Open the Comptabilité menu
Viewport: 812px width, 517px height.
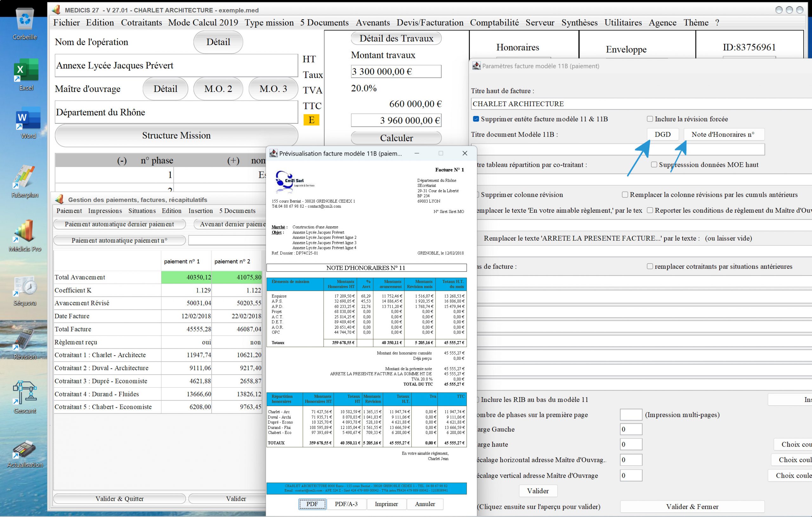pyautogui.click(x=494, y=23)
